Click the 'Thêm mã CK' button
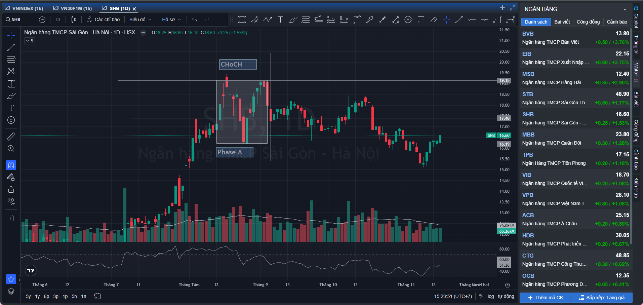 point(546,298)
